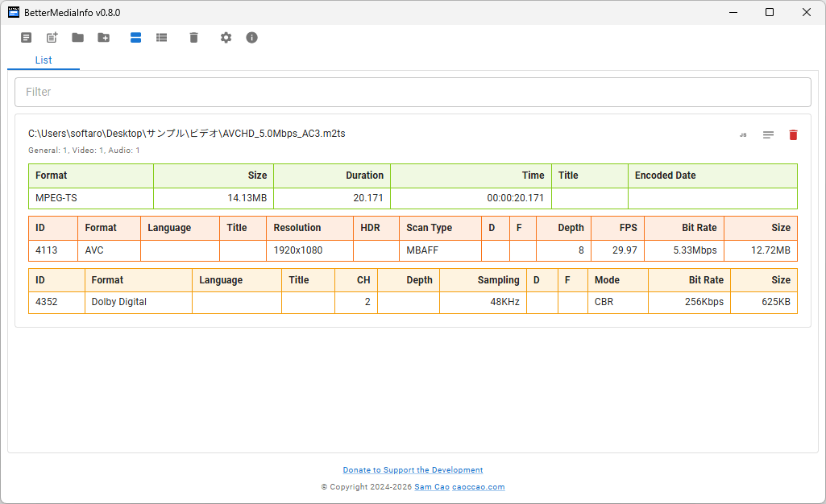Viewport: 826px width, 504px height.
Task: Switch to the compact list view layout
Action: tap(161, 38)
